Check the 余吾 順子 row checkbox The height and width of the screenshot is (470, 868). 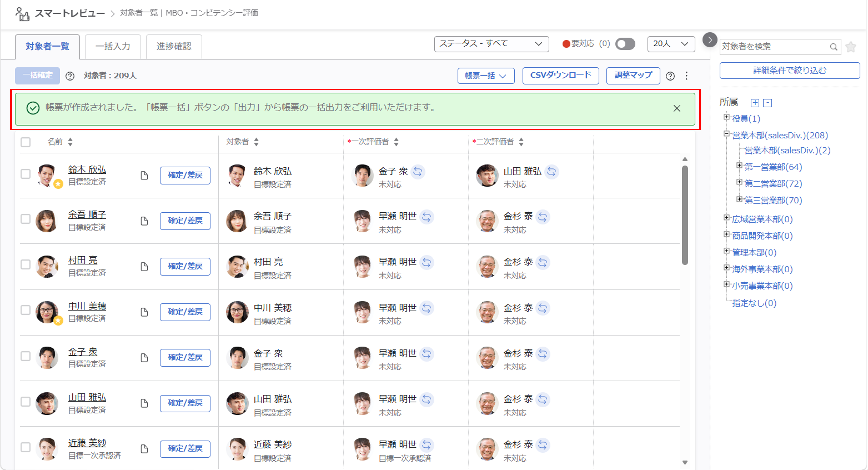click(26, 219)
